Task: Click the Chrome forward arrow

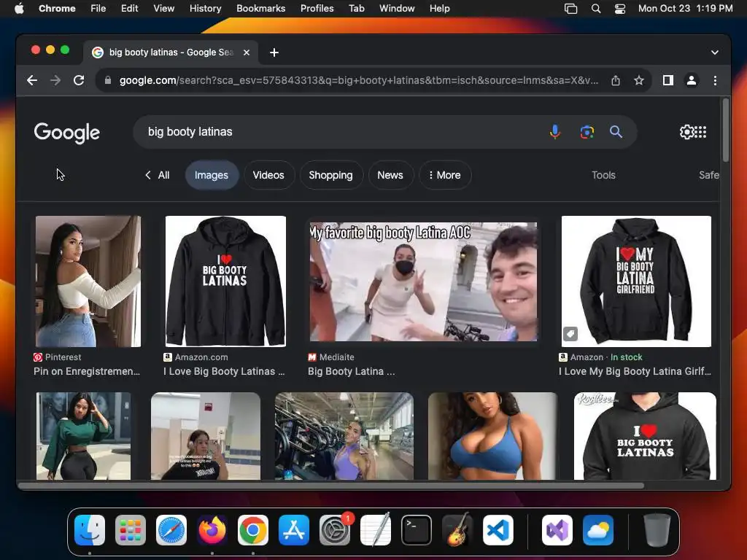Action: tap(55, 80)
